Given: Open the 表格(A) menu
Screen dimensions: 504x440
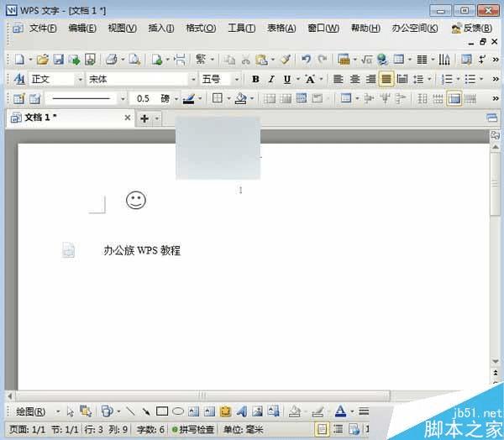Looking at the screenshot, I should (281, 29).
